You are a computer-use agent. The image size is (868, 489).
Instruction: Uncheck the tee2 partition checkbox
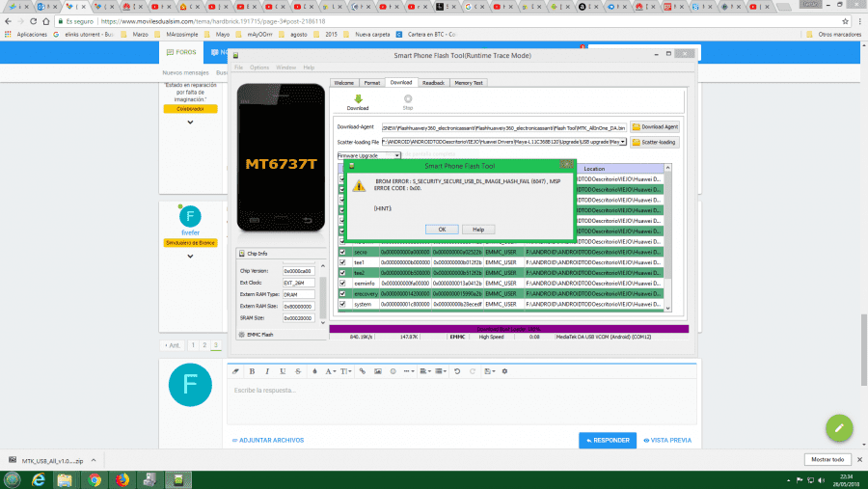coord(342,272)
